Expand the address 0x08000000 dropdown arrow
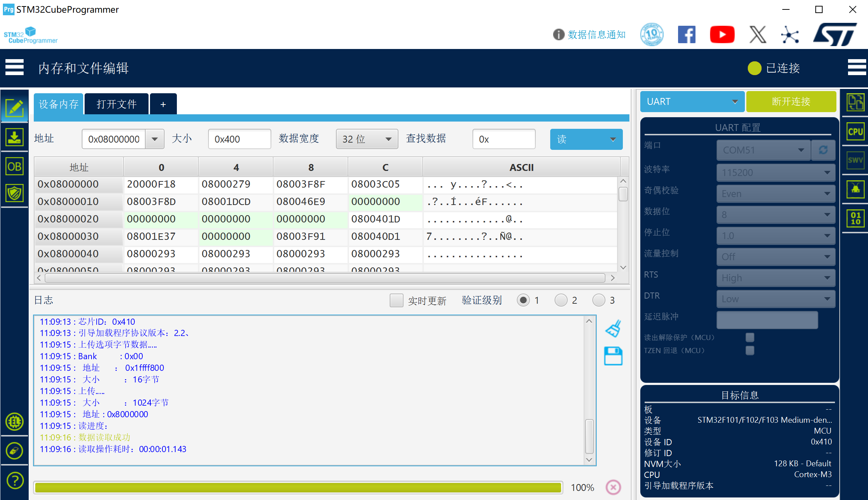Image resolution: width=868 pixels, height=500 pixels. (155, 139)
